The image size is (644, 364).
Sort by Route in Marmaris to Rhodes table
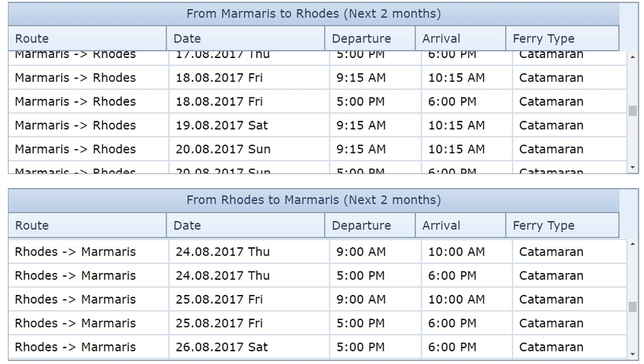87,38
